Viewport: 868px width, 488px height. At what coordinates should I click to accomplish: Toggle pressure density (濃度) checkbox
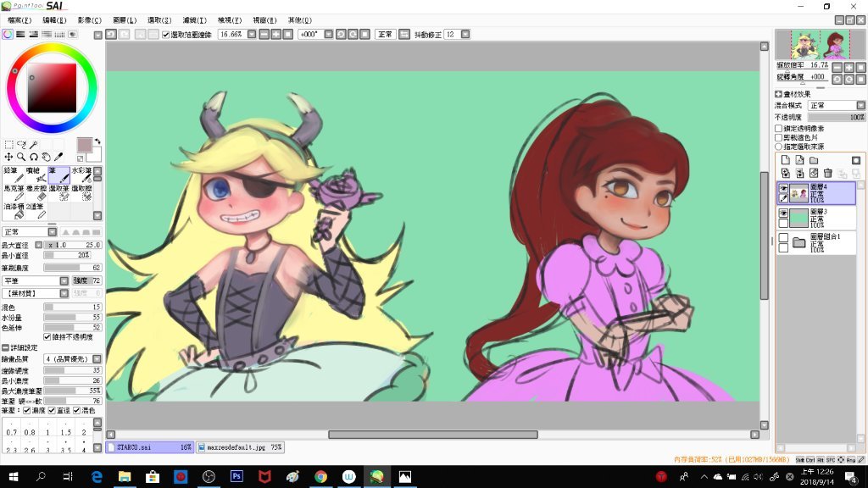click(x=26, y=411)
